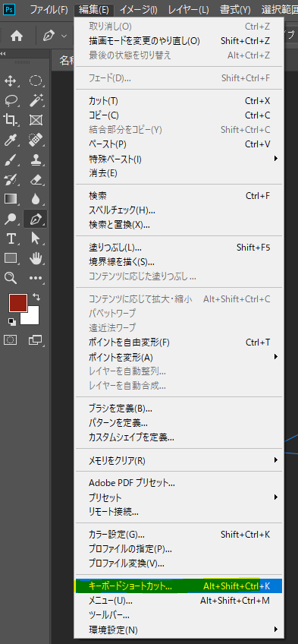Click the white background color swatch
Image resolution: width=298 pixels, height=644 pixels.
33,318
